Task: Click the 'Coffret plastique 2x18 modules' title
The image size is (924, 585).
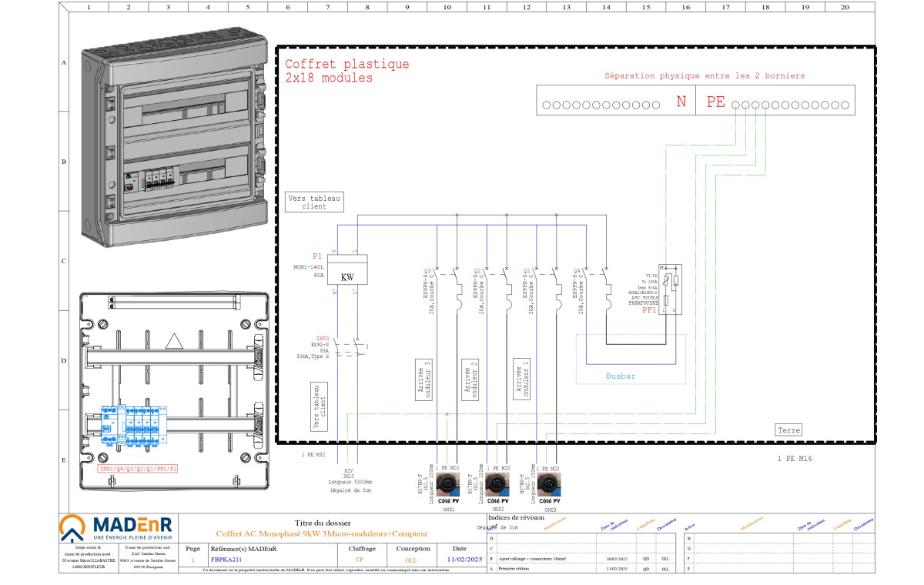Action: [346, 71]
